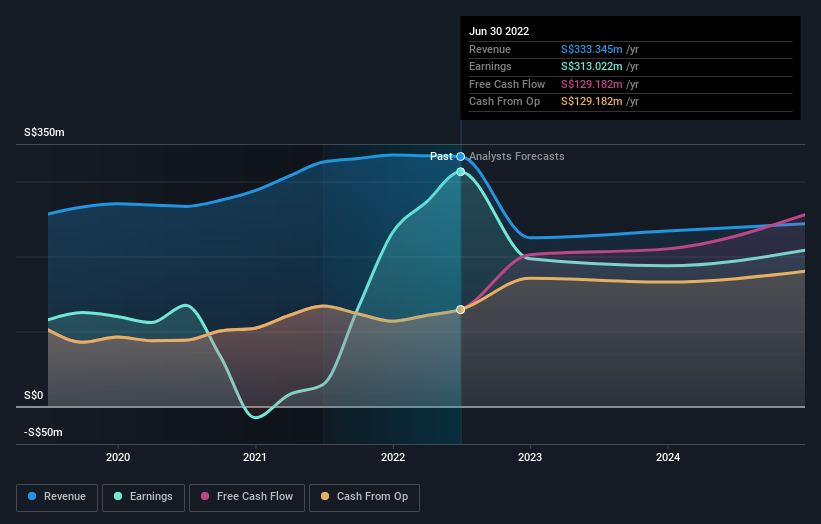This screenshot has width=821, height=524.
Task: Select the teal Earnings data point marker
Action: pos(461,172)
